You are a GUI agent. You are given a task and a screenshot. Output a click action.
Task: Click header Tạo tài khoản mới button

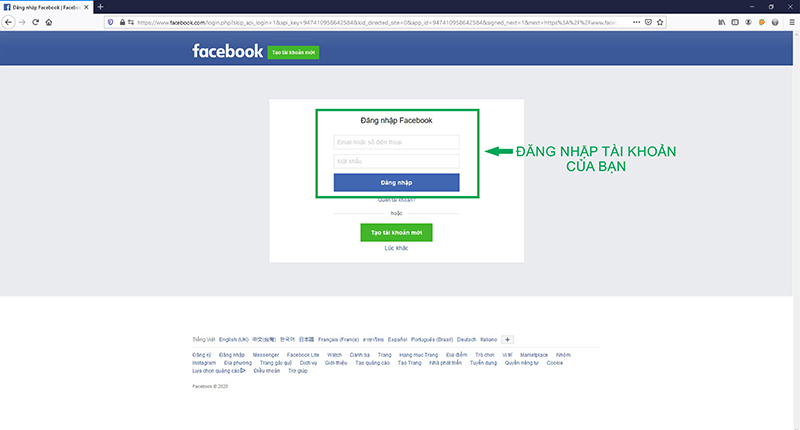click(x=293, y=53)
